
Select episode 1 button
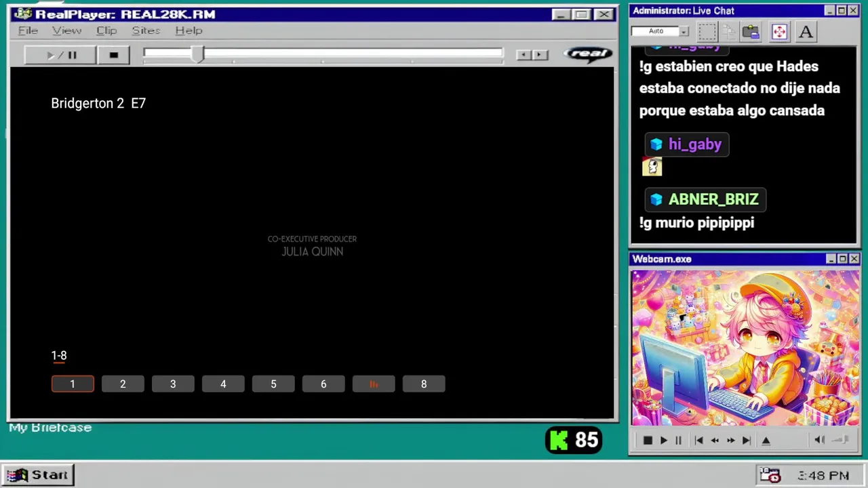click(73, 384)
